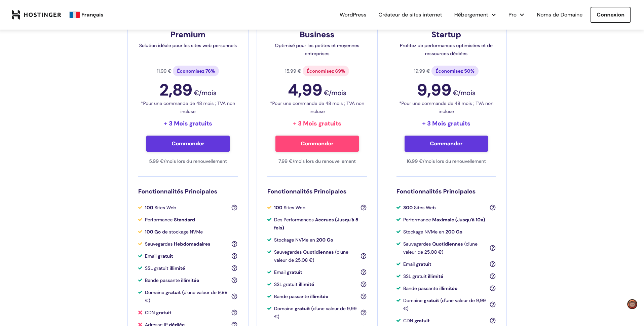
Task: Click the Connexion button
Action: [610, 15]
